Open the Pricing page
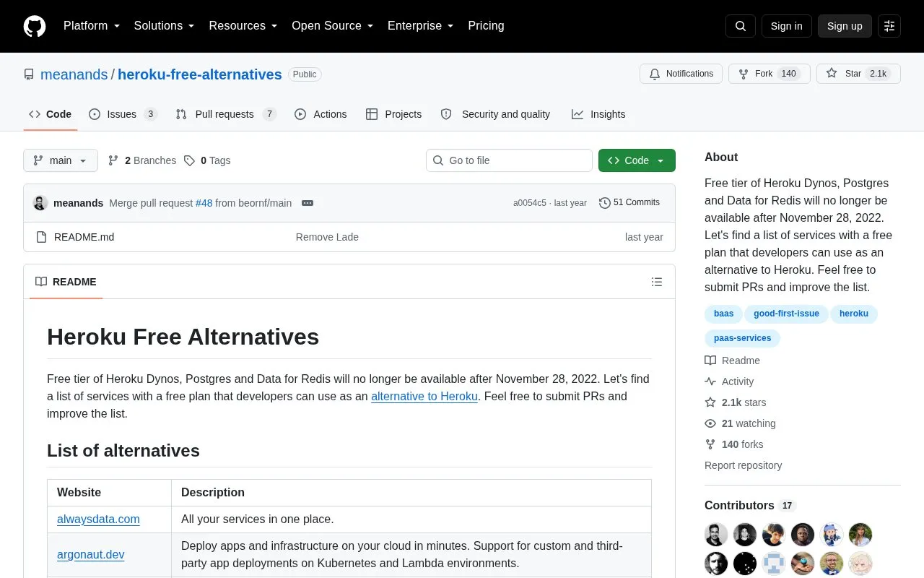The width and height of the screenshot is (924, 578). [486, 26]
